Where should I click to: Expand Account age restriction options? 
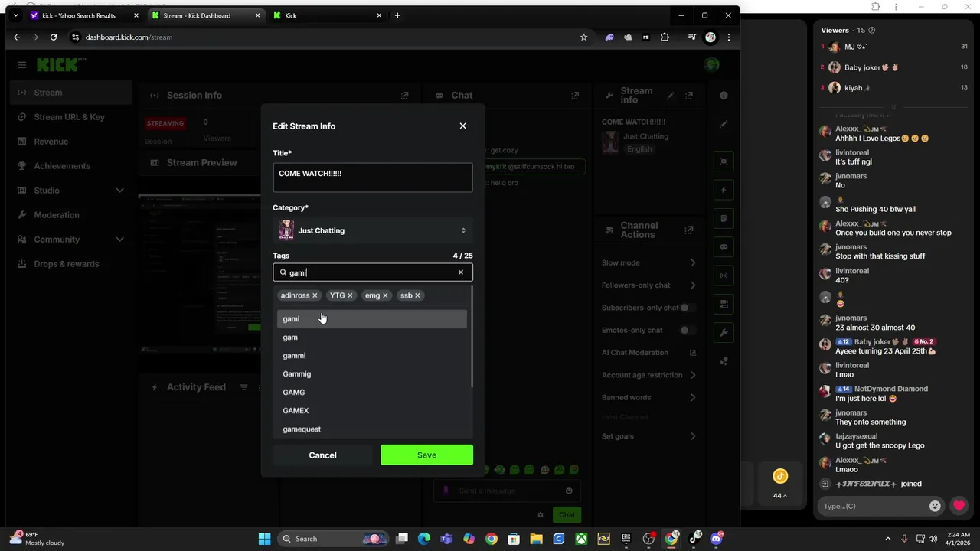[x=649, y=375]
